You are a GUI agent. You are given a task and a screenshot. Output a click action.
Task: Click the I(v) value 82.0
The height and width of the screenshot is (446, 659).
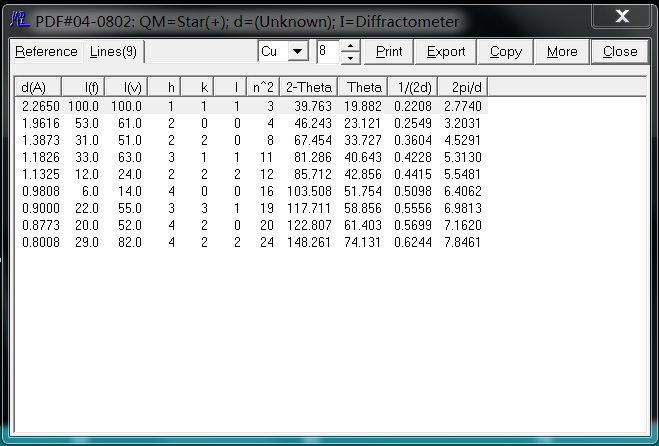(x=130, y=243)
